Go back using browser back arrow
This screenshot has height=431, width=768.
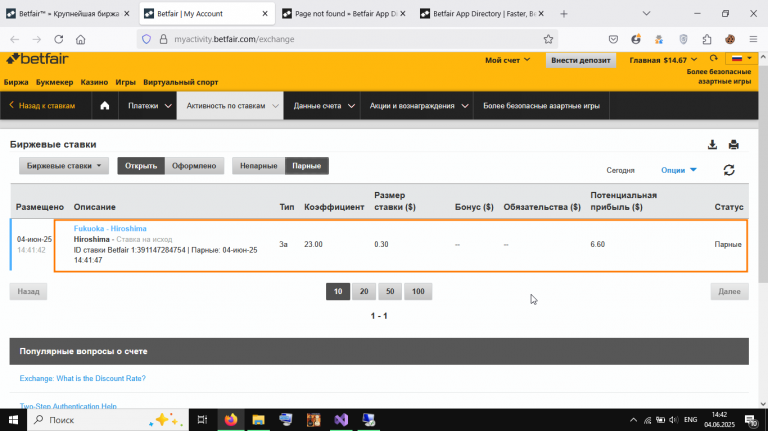tap(15, 39)
